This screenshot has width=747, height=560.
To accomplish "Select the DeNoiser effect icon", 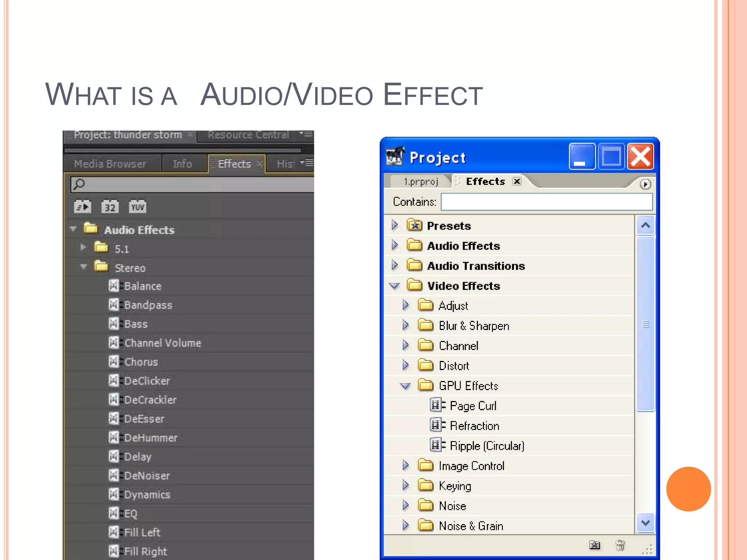I will click(114, 475).
